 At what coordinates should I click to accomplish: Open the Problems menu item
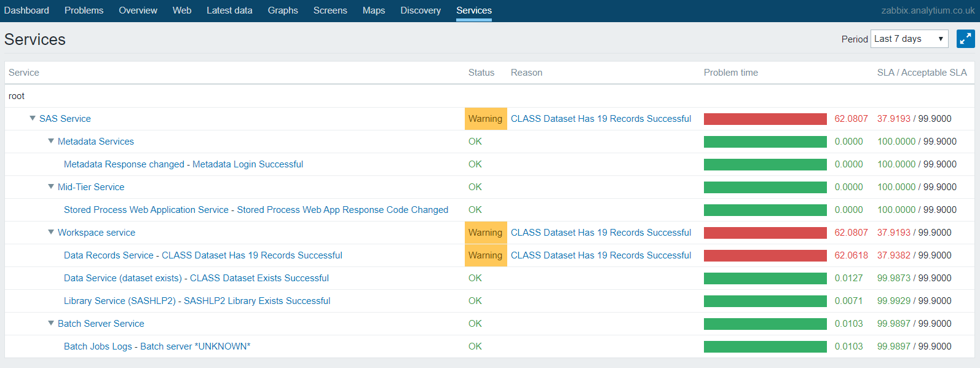coord(84,10)
